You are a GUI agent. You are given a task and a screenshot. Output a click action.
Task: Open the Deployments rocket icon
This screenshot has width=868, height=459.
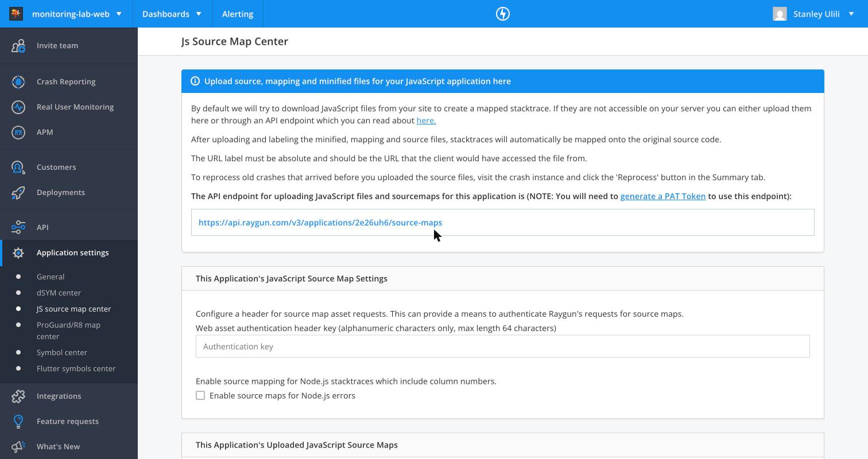pyautogui.click(x=18, y=192)
